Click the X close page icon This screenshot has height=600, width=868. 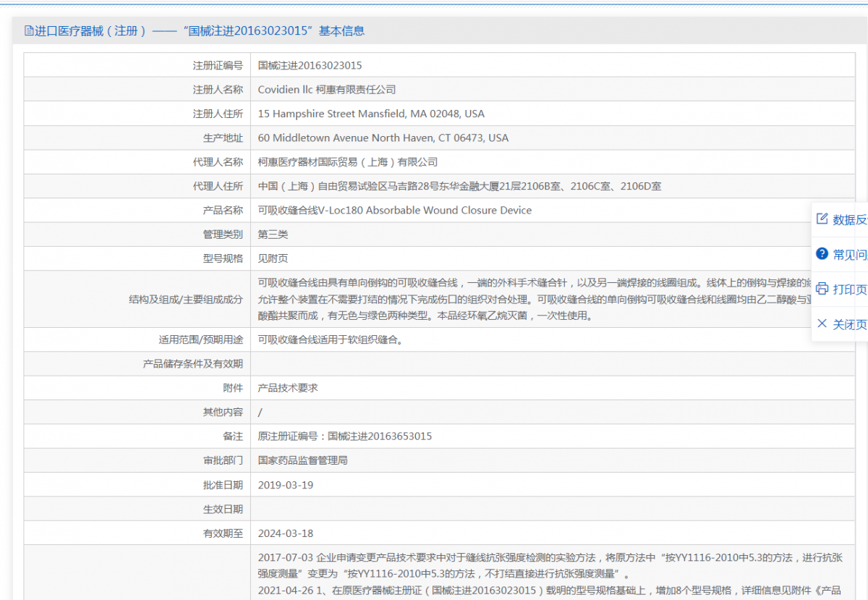822,324
